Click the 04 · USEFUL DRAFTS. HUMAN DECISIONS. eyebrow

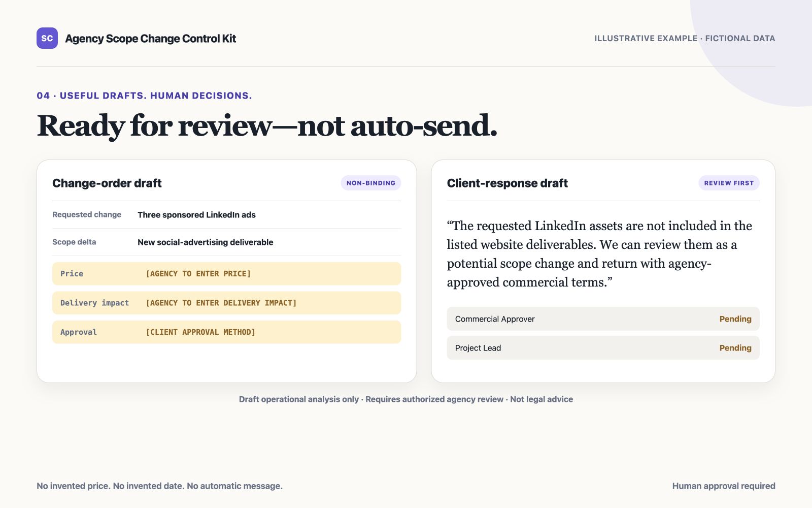[x=144, y=96]
